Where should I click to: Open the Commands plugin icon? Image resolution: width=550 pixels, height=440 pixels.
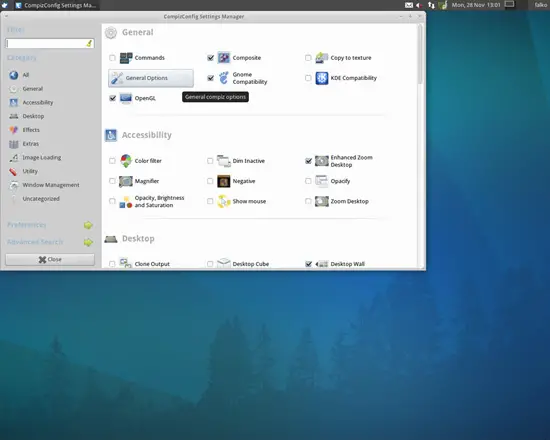tap(126, 58)
